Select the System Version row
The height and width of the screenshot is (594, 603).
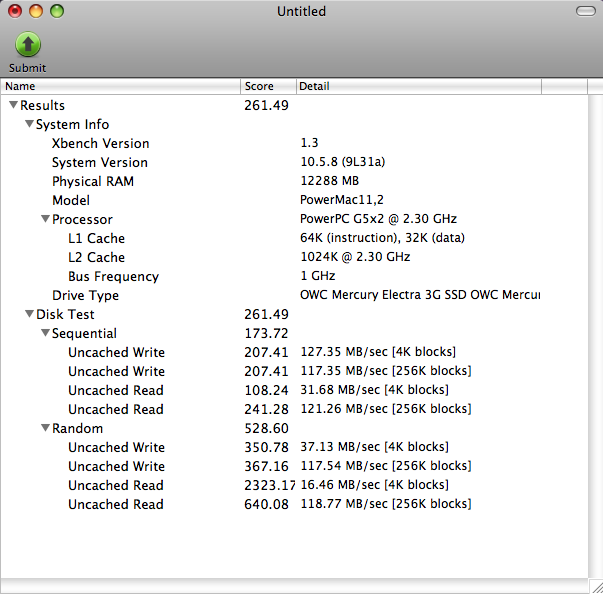(294, 162)
